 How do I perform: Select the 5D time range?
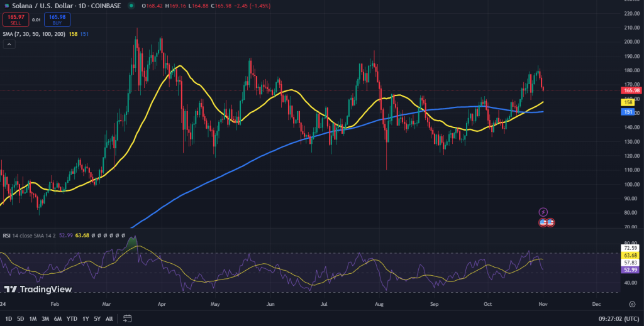[x=21, y=318]
